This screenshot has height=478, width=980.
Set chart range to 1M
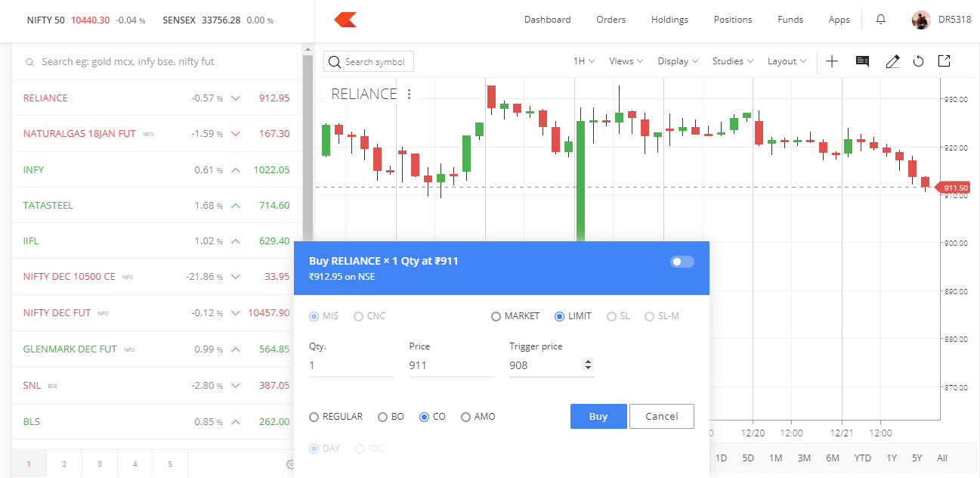coord(776,458)
